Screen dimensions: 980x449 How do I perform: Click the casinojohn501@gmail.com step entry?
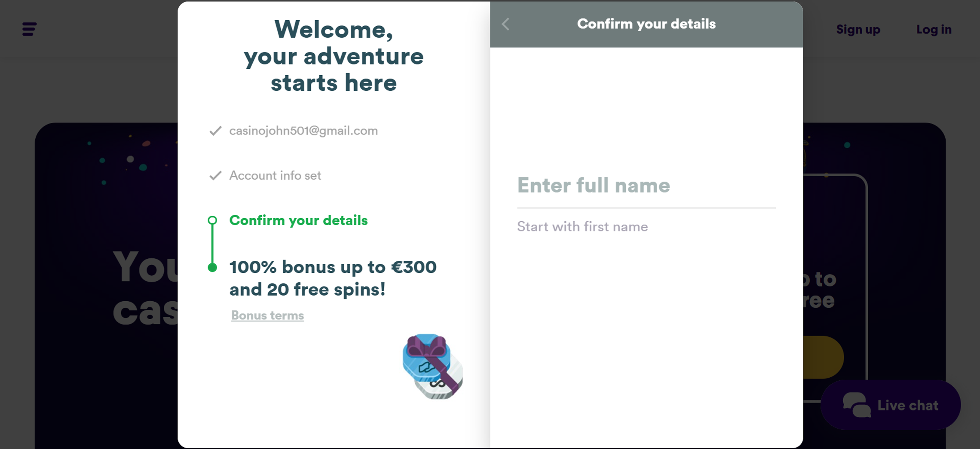tap(303, 131)
